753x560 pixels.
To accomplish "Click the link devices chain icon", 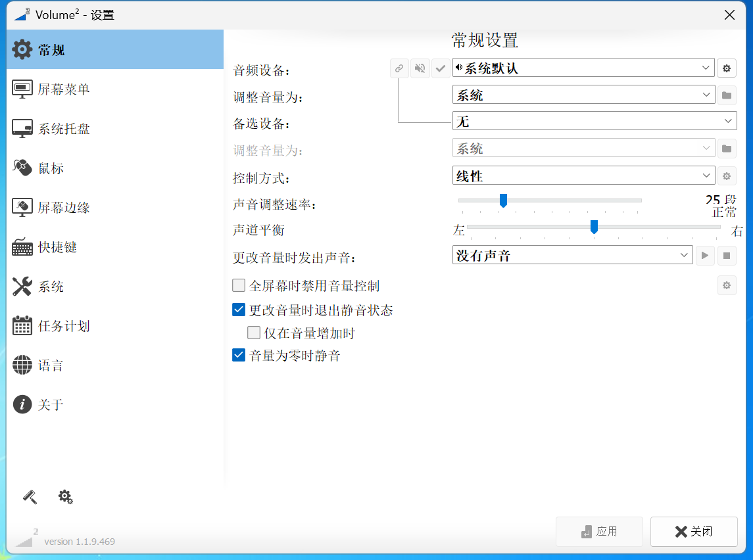I will tap(399, 68).
